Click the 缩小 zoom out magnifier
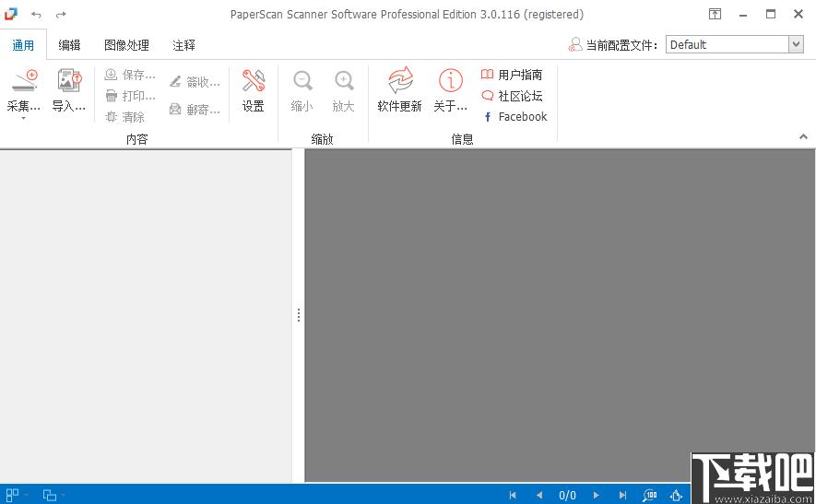This screenshot has width=816, height=504. click(x=302, y=80)
